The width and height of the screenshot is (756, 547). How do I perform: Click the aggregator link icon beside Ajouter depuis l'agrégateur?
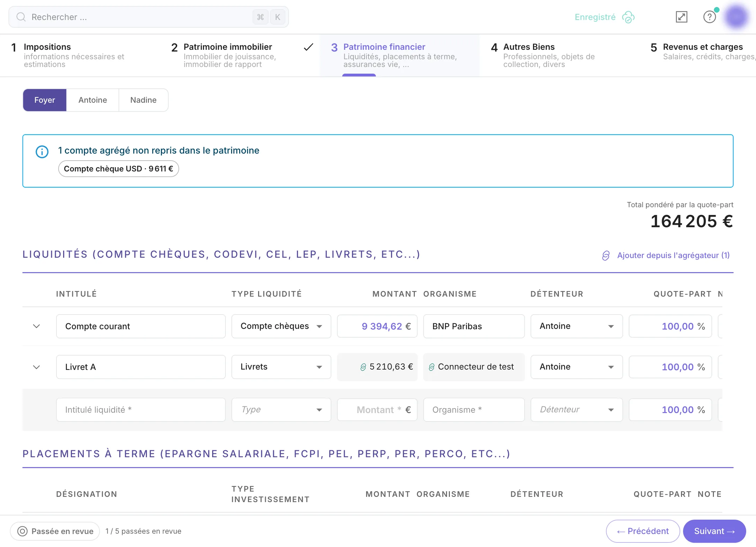coord(606,256)
